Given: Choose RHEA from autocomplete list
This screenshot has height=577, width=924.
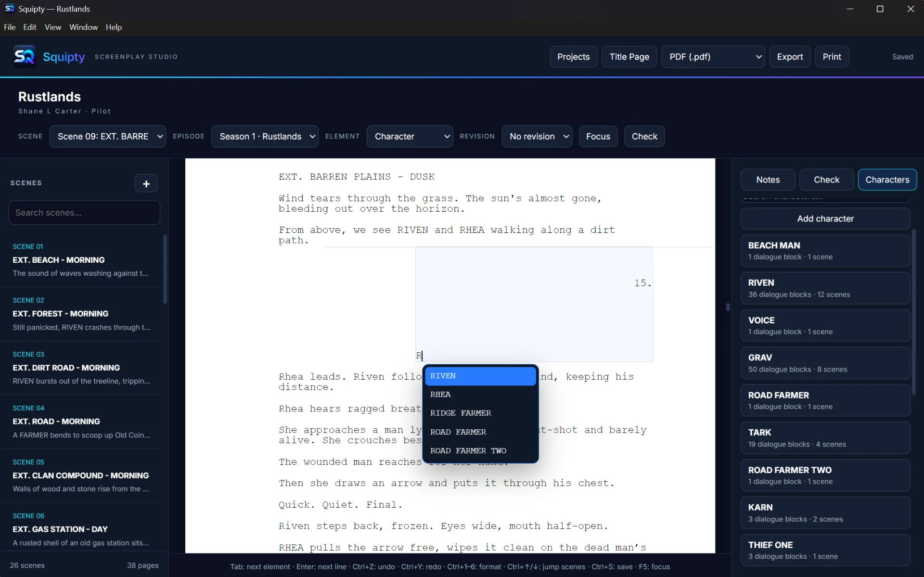Looking at the screenshot, I should point(480,395).
